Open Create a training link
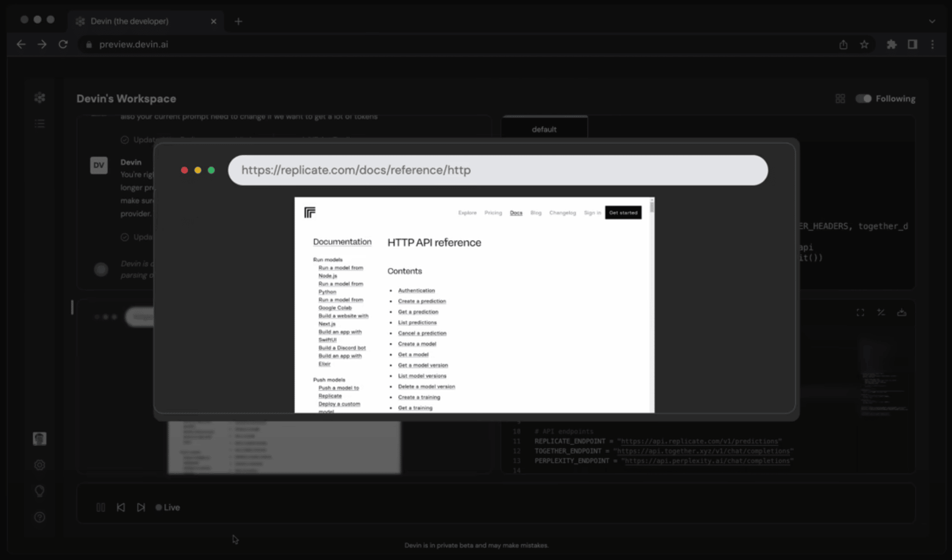The width and height of the screenshot is (952, 560). tap(419, 397)
